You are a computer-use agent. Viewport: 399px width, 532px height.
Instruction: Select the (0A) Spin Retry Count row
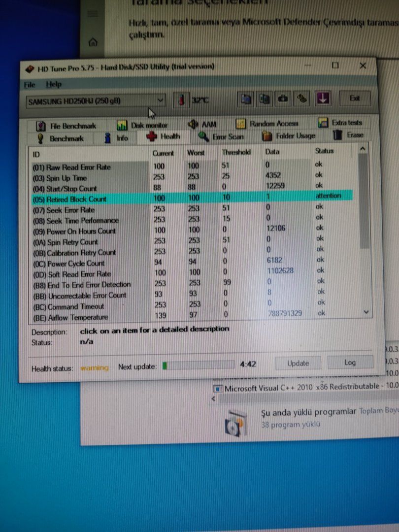192,241
